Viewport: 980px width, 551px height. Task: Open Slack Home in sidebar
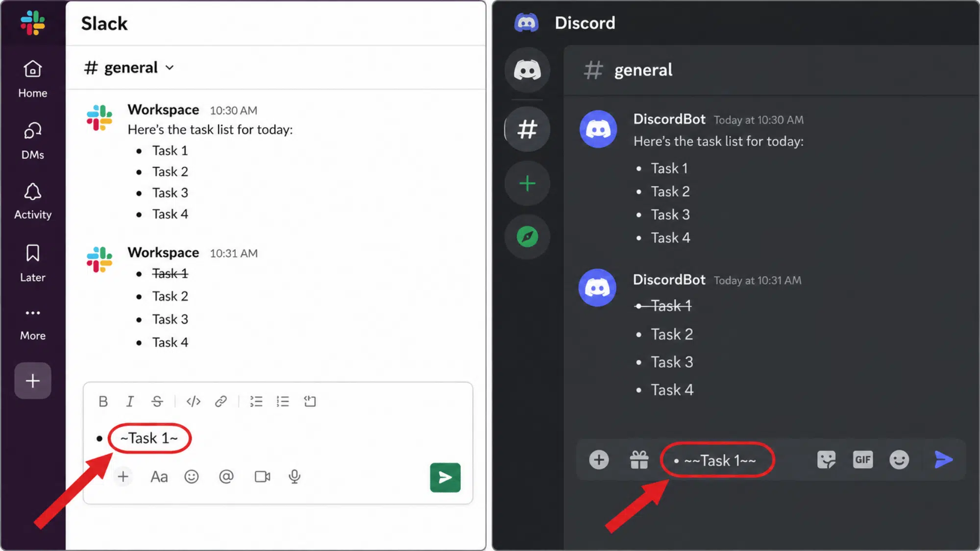33,78
